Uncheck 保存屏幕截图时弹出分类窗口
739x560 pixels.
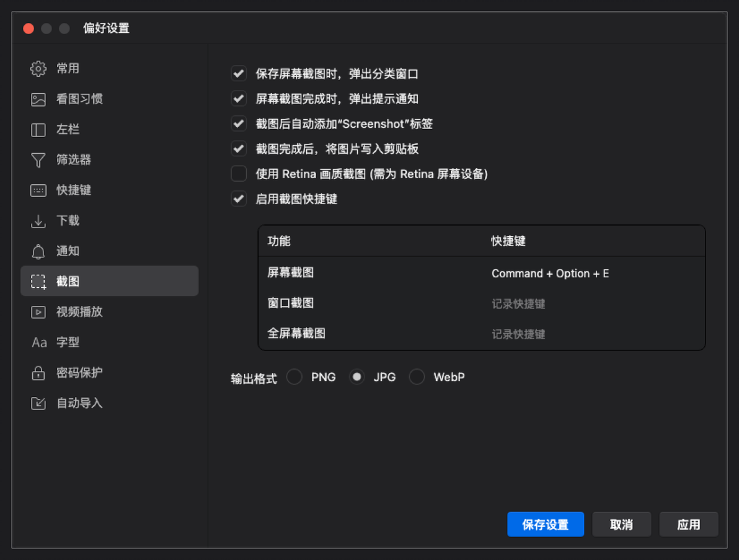pos(239,74)
